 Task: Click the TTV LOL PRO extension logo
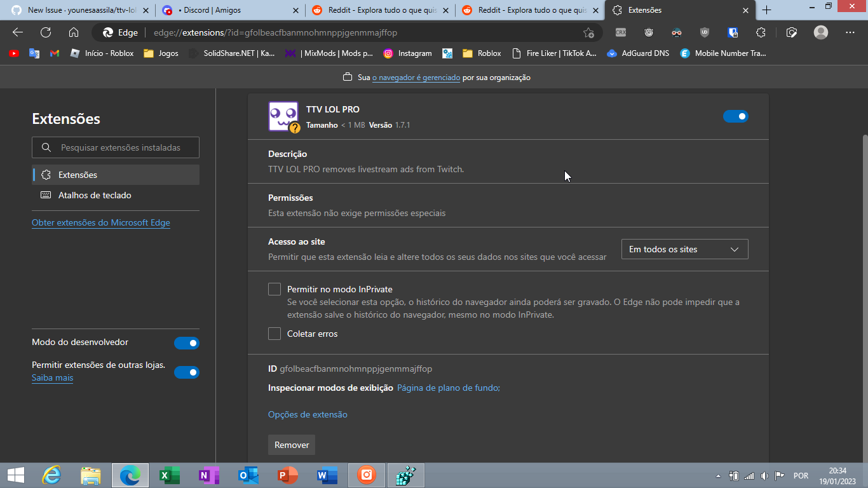click(x=282, y=116)
